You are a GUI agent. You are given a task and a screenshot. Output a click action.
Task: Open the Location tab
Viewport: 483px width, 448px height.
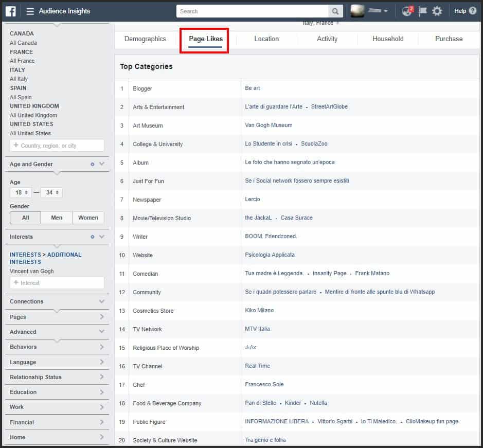pyautogui.click(x=266, y=39)
